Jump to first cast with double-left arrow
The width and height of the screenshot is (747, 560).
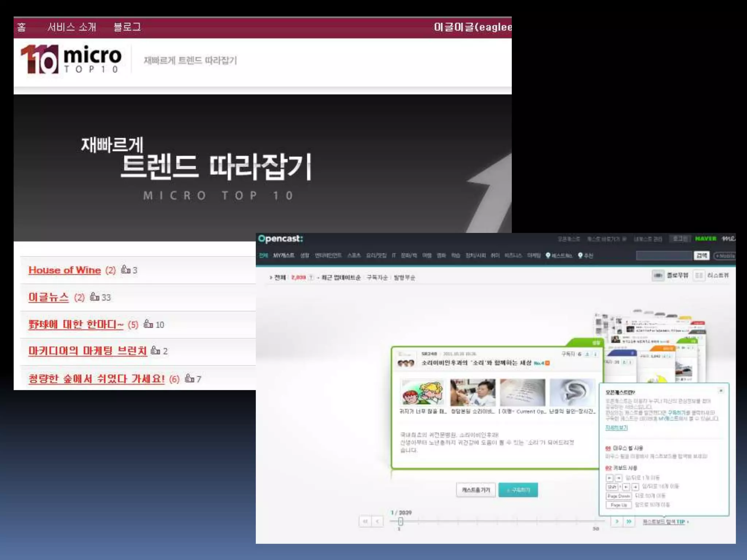point(365,521)
